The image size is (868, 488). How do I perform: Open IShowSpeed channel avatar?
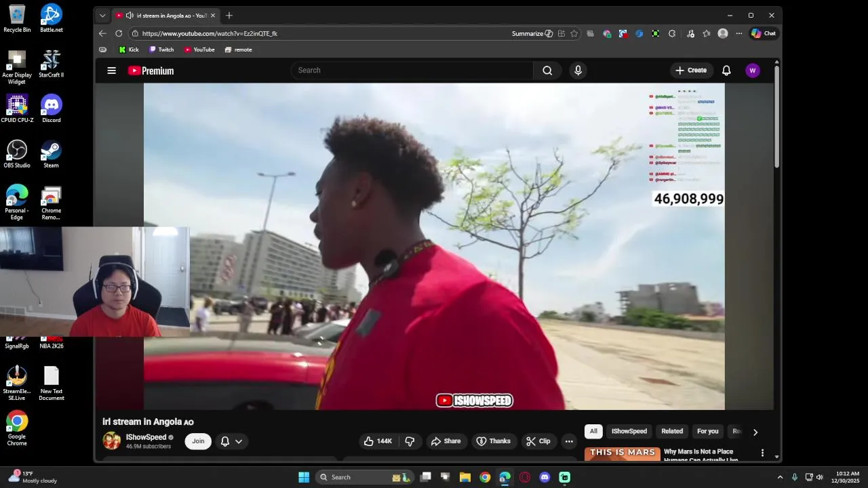coord(112,441)
